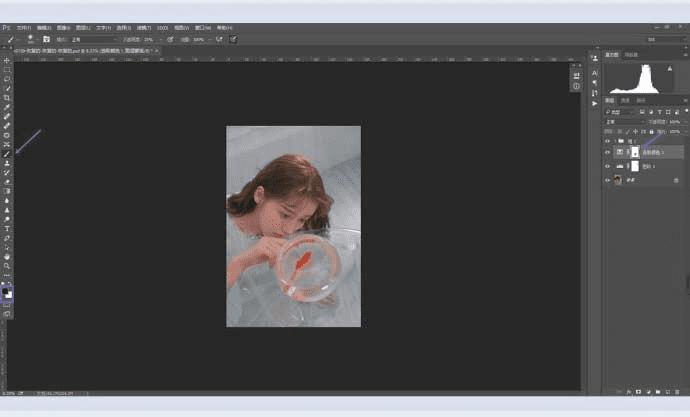The width and height of the screenshot is (690, 417).
Task: Select the Zoom tool
Action: pyautogui.click(x=7, y=266)
